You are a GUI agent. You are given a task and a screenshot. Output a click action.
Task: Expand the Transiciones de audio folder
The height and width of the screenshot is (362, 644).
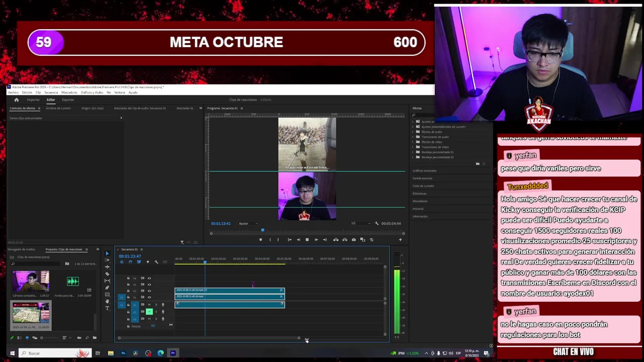413,137
